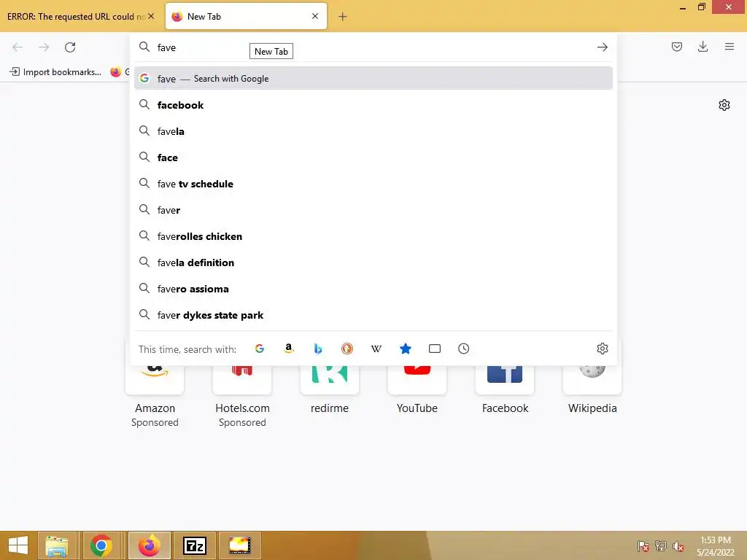Click the muted volume tray icon

point(678,546)
